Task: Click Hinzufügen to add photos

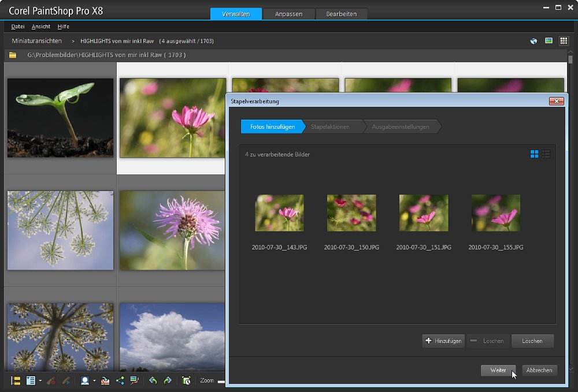Action: pos(443,341)
